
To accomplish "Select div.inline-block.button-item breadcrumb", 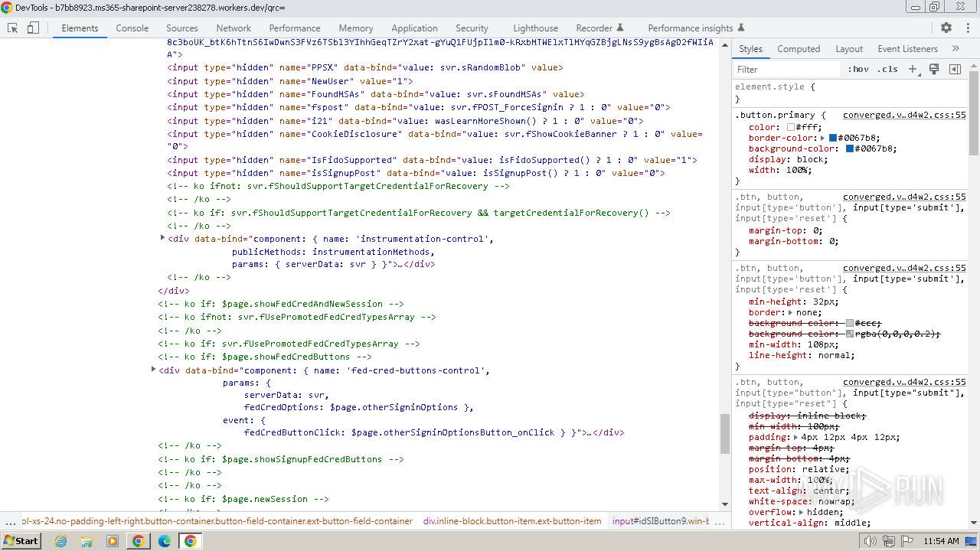I will click(512, 521).
